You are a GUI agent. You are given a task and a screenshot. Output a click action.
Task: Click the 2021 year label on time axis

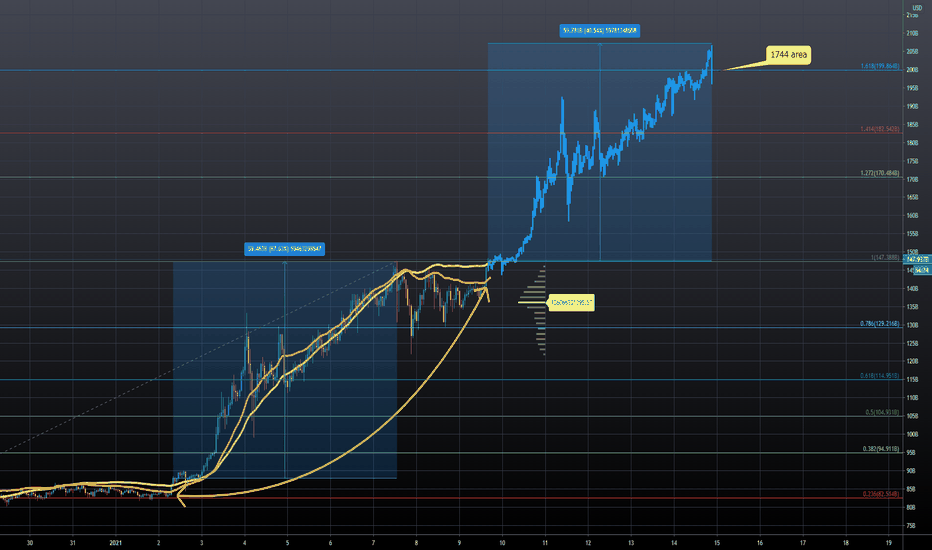tap(115, 543)
